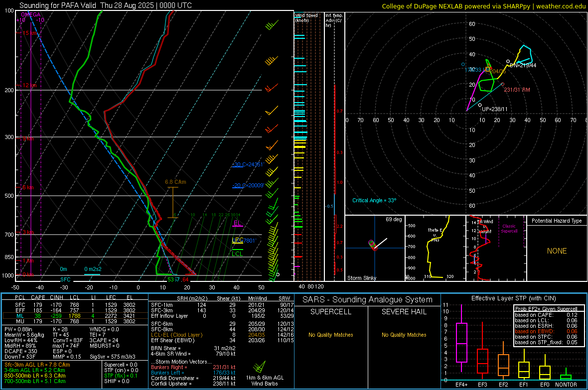Click the SFC-1km shear row
This screenshot has width=588, height=390.
[222, 305]
